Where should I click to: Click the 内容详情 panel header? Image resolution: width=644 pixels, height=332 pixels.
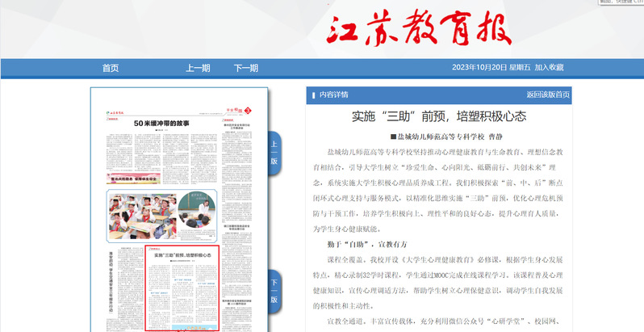tap(333, 95)
